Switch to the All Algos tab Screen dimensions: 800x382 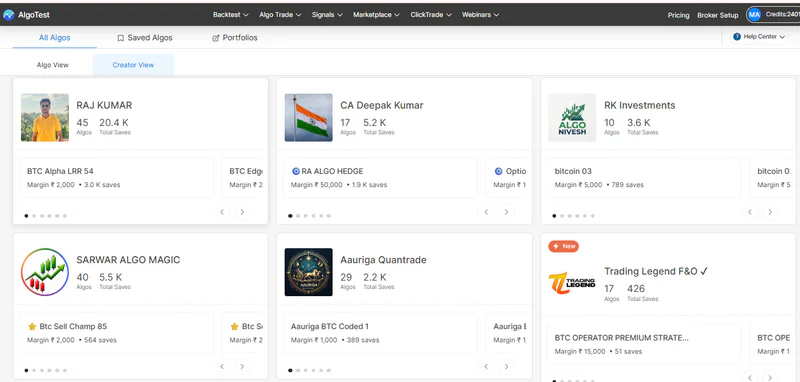coord(55,38)
